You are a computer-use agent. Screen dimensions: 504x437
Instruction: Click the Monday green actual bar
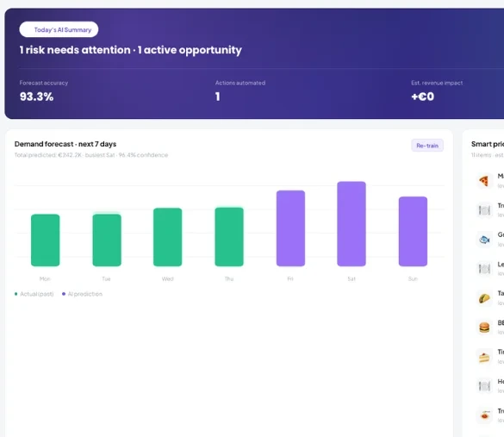pyautogui.click(x=46, y=240)
